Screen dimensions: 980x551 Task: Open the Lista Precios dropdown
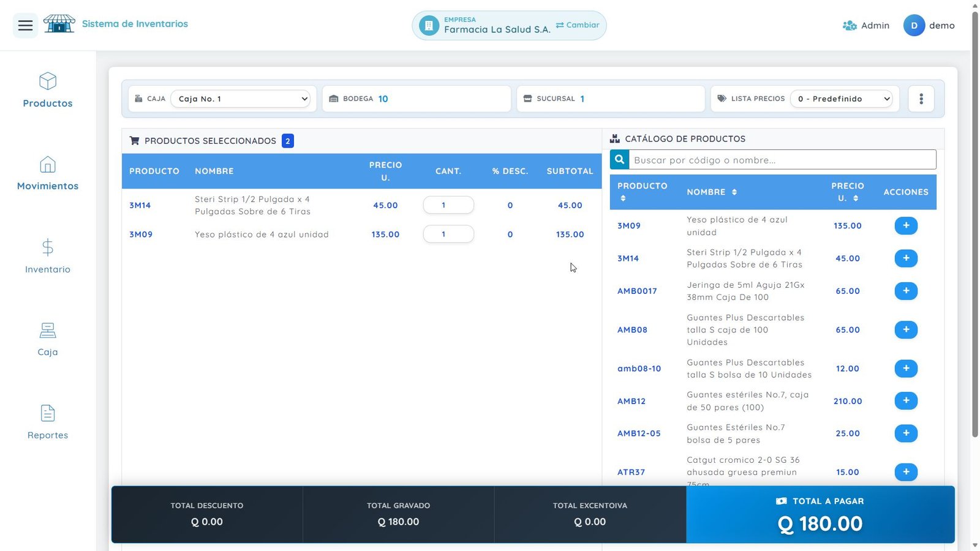point(842,99)
